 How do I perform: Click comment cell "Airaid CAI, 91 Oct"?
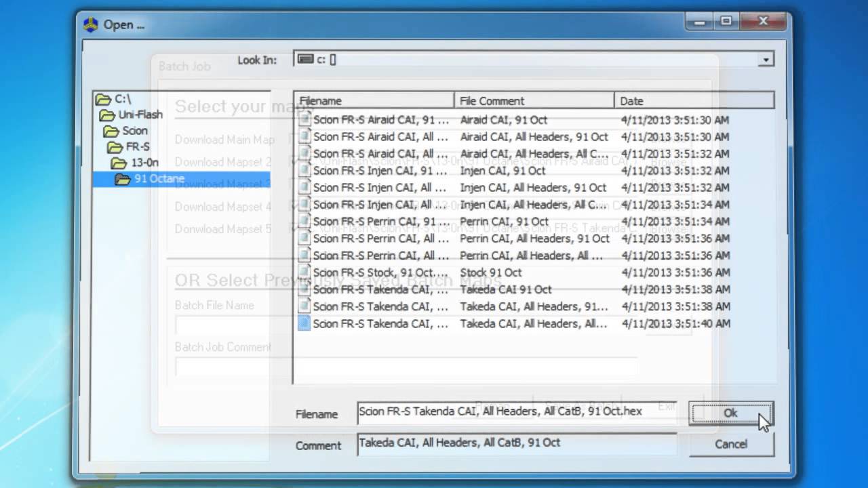504,120
